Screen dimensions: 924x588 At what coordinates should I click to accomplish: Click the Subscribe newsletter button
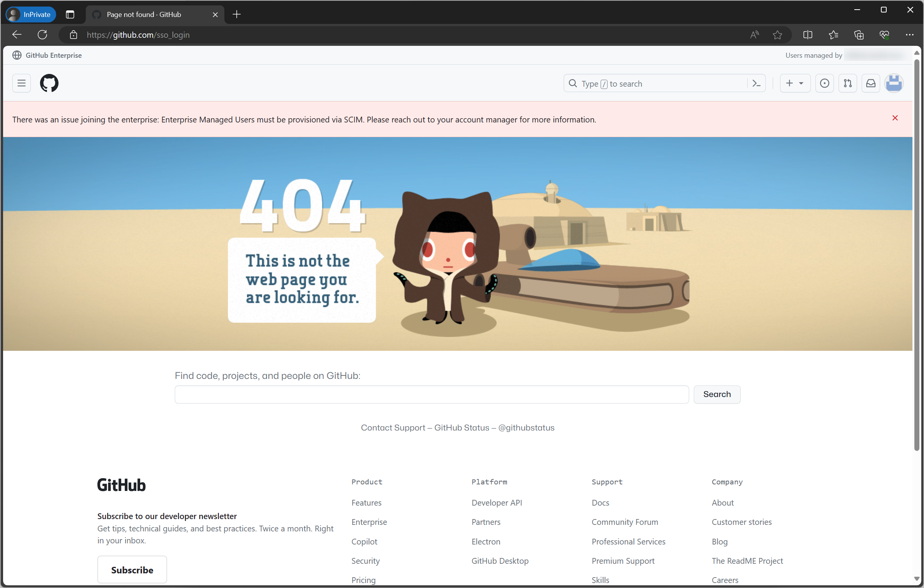click(132, 570)
